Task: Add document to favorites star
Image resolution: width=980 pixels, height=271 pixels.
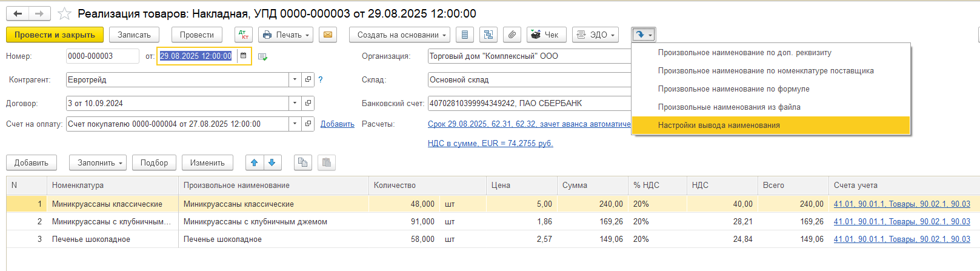Action: [x=64, y=13]
